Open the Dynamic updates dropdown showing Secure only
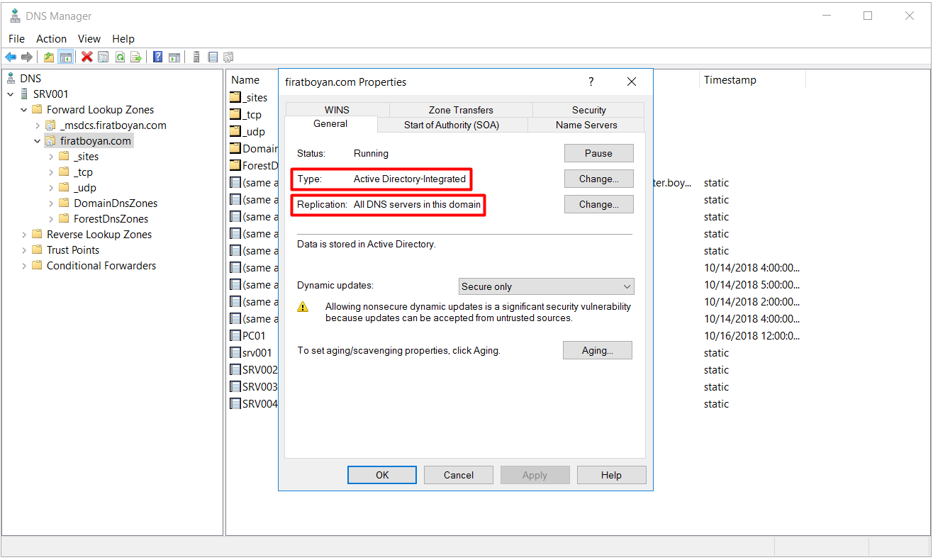Viewport: 933px width, 560px height. pos(547,286)
